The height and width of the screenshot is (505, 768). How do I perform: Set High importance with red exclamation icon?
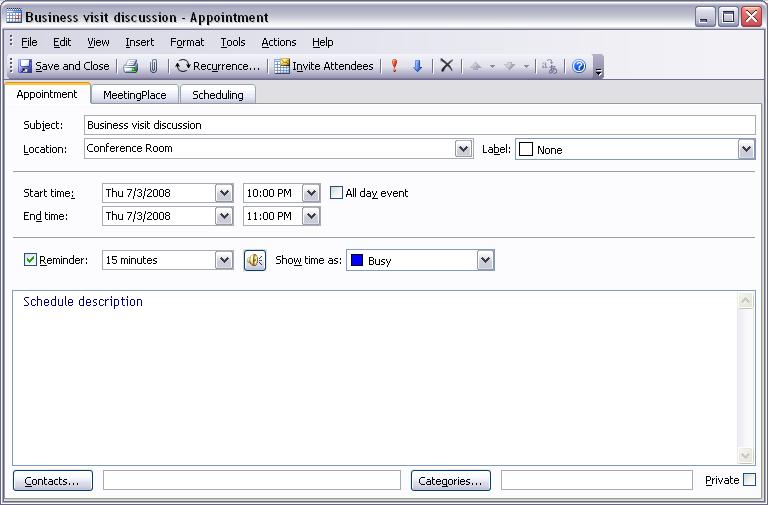coord(394,66)
